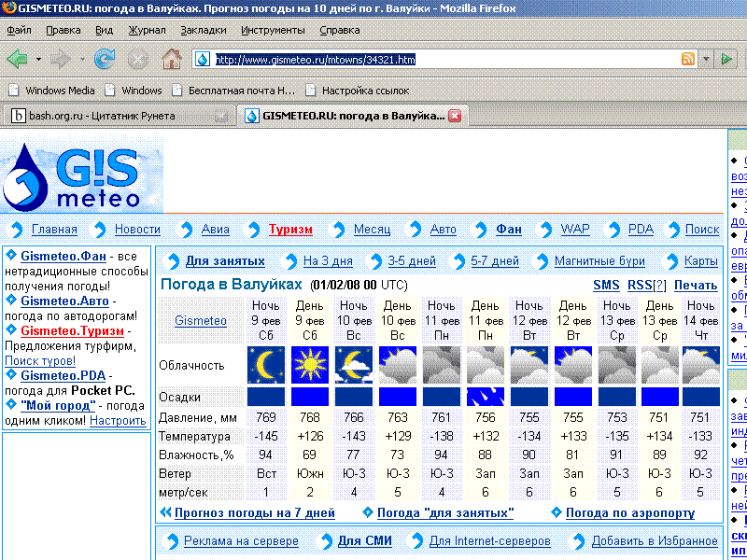Select the 5-7 дней forecast
Screen dimensions: 747x560
(495, 261)
